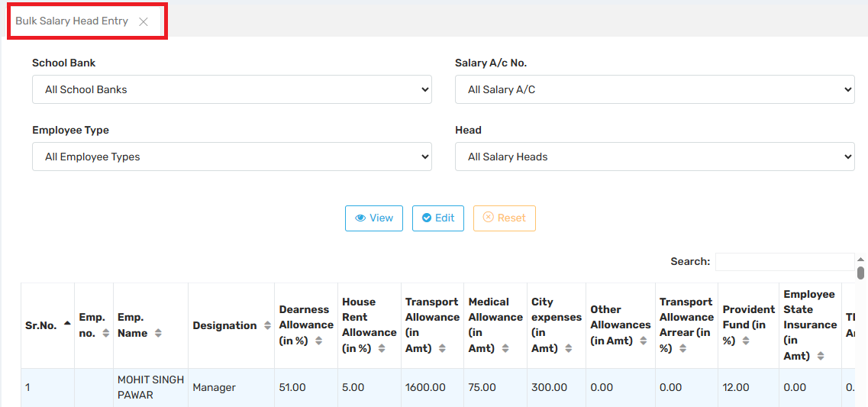
Task: Sort by Designation sort icon
Action: coord(267,325)
